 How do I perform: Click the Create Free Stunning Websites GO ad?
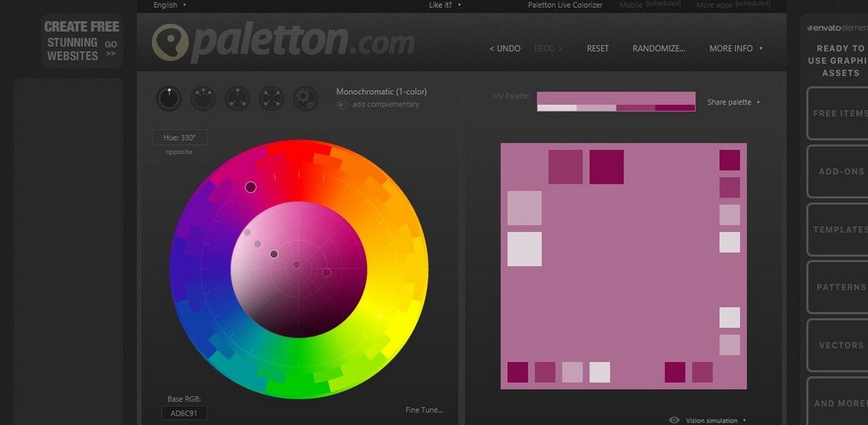pos(82,42)
